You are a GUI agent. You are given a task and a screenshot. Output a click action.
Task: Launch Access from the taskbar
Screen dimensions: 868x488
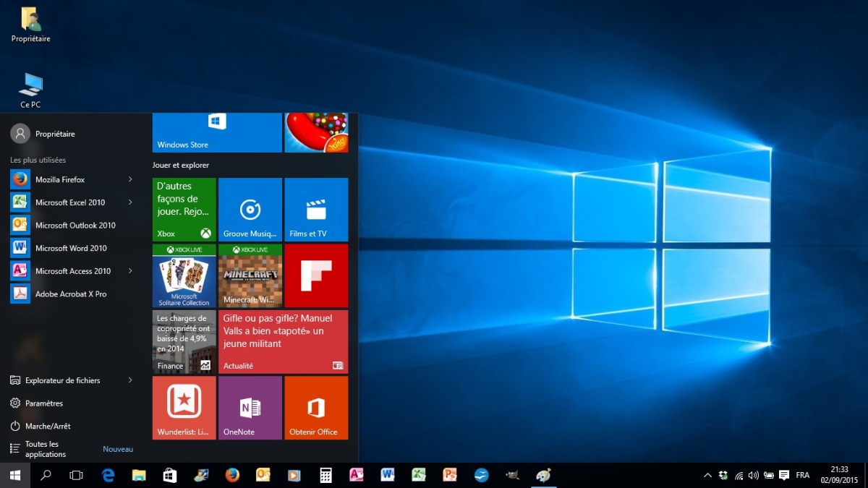pyautogui.click(x=357, y=475)
